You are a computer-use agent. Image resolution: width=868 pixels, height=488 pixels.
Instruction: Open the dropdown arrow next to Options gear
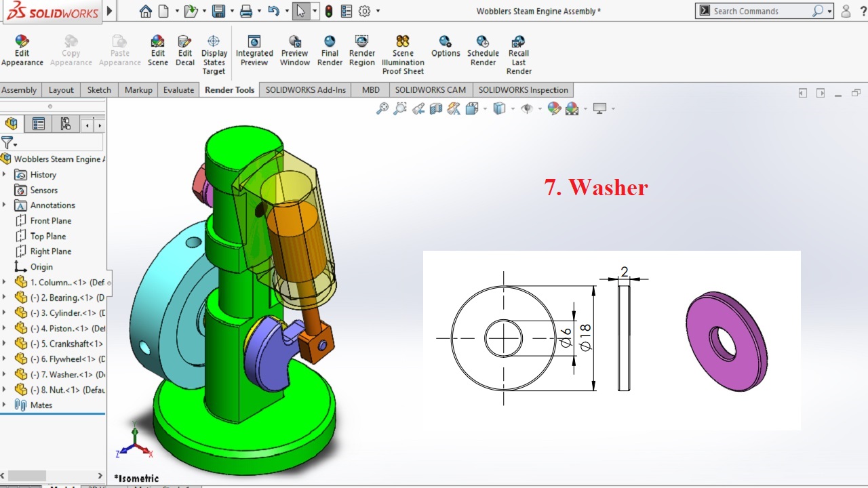[x=378, y=11]
